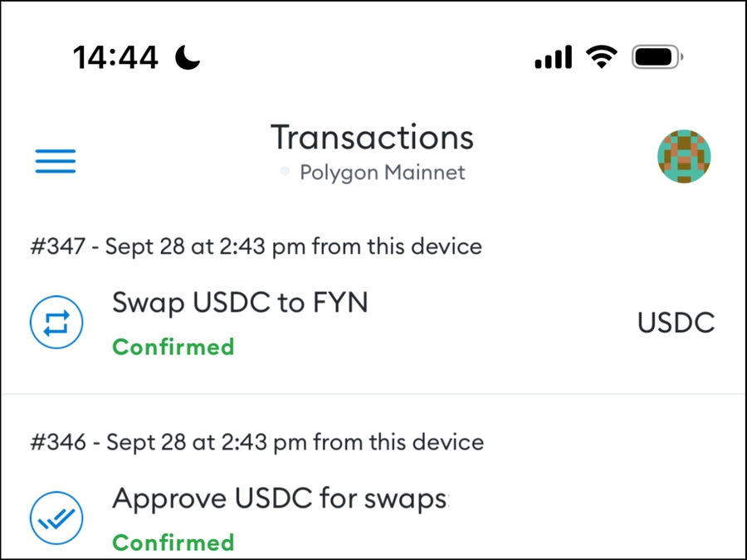The width and height of the screenshot is (747, 560).
Task: Tap the account identicon avatar
Action: (x=685, y=156)
